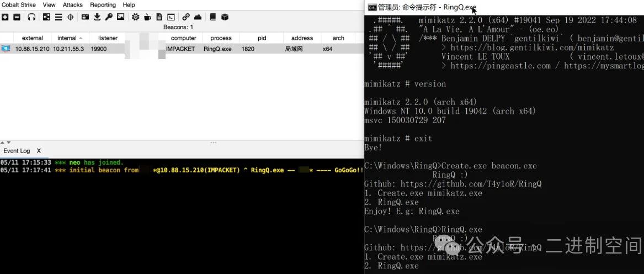Sort by the computer column header
Image resolution: width=644 pixels, height=274 pixels.
point(184,38)
